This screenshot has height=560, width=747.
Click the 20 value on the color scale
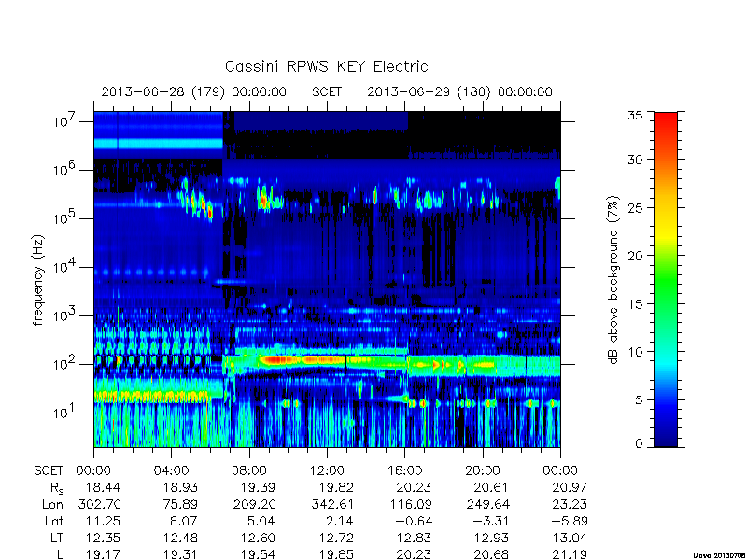(635, 256)
